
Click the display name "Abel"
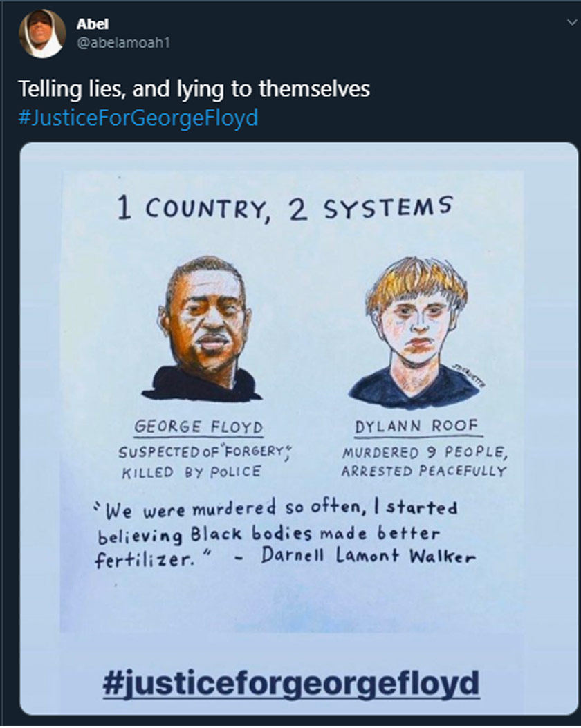(x=89, y=24)
